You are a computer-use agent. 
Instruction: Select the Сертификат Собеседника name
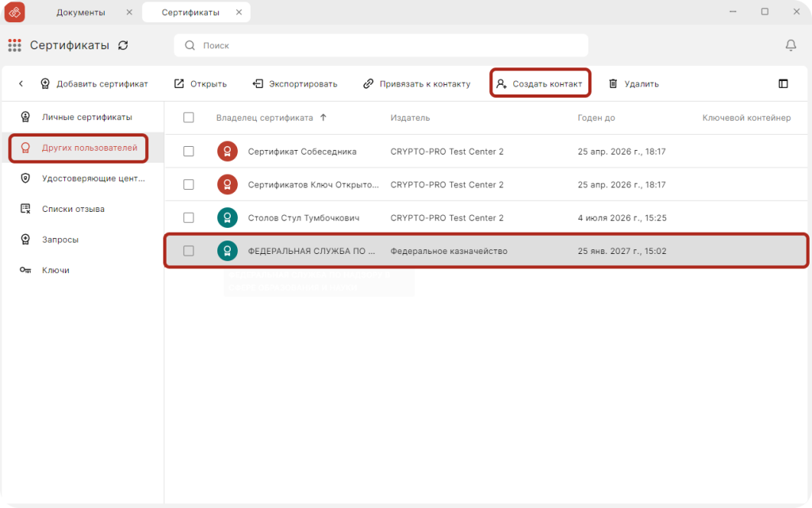(x=302, y=152)
